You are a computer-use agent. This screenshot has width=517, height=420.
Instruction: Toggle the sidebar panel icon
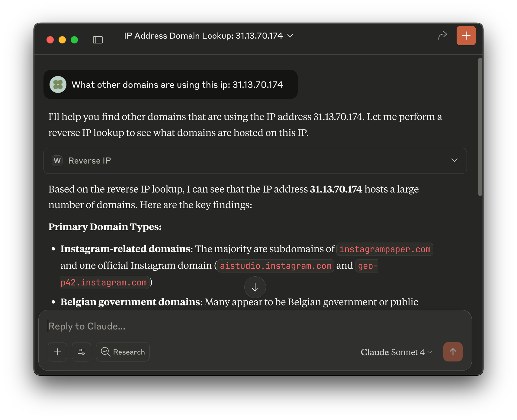pos(98,40)
